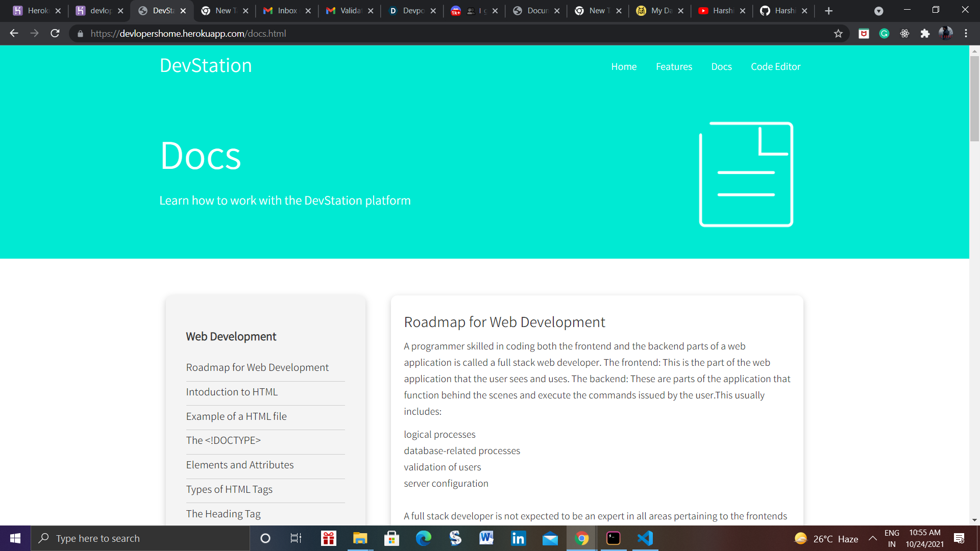The width and height of the screenshot is (980, 551).
Task: Go back using the browser back arrow
Action: [14, 34]
